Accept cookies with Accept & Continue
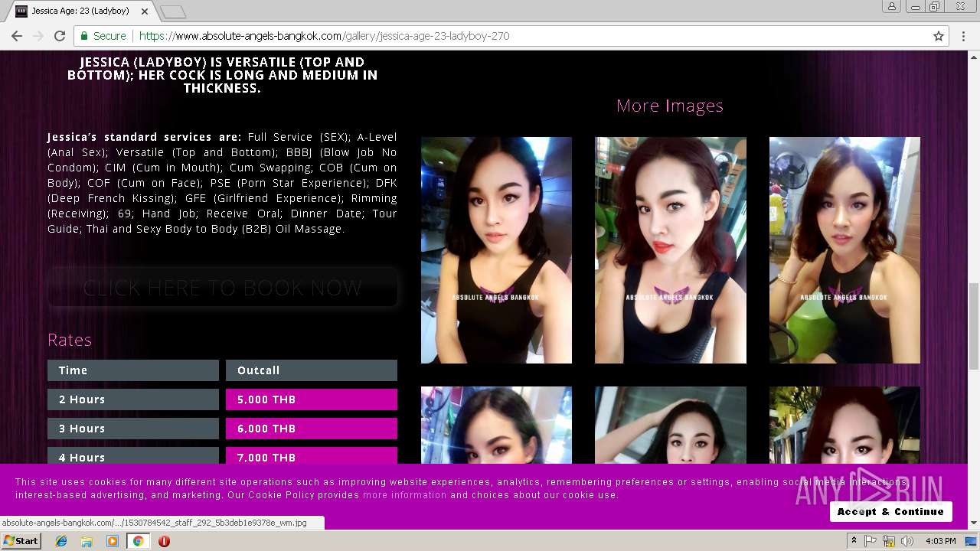The height and width of the screenshot is (551, 980). [890, 511]
